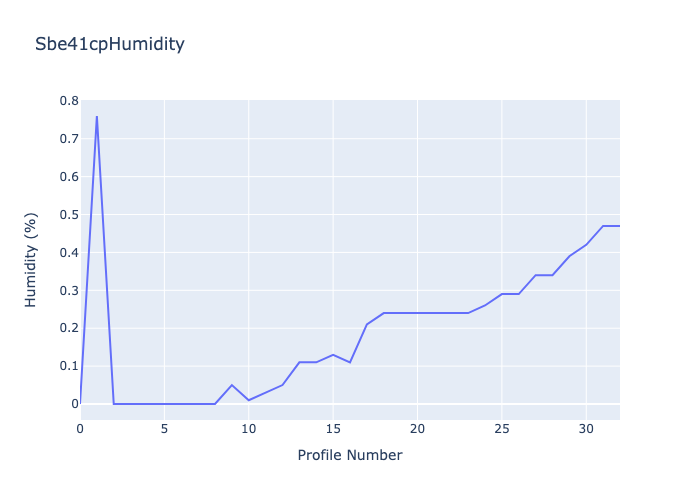The width and height of the screenshot is (700, 500).
Task: Click the y-axis tick label 0.4
Action: pyautogui.click(x=68, y=252)
